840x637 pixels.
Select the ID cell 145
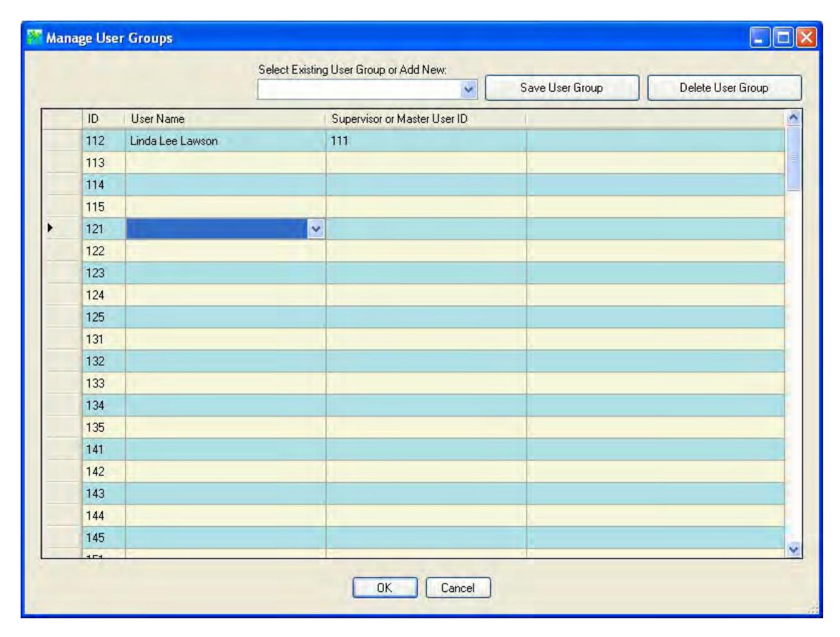pyautogui.click(x=104, y=537)
